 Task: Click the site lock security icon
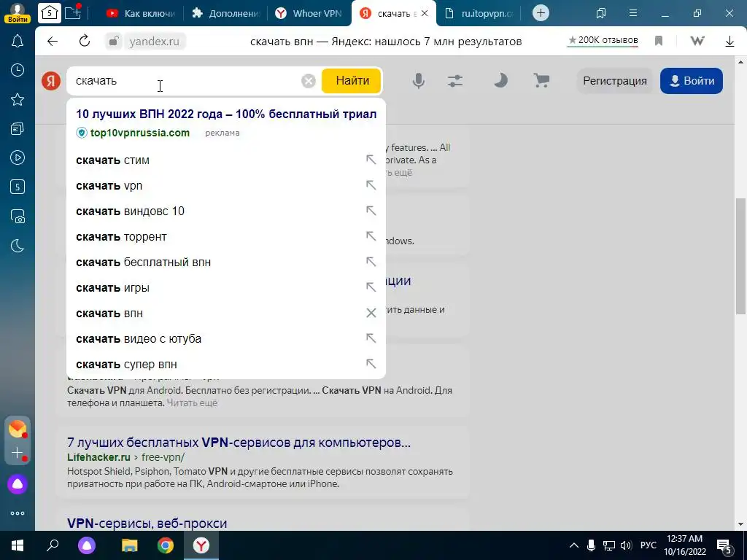click(x=113, y=42)
